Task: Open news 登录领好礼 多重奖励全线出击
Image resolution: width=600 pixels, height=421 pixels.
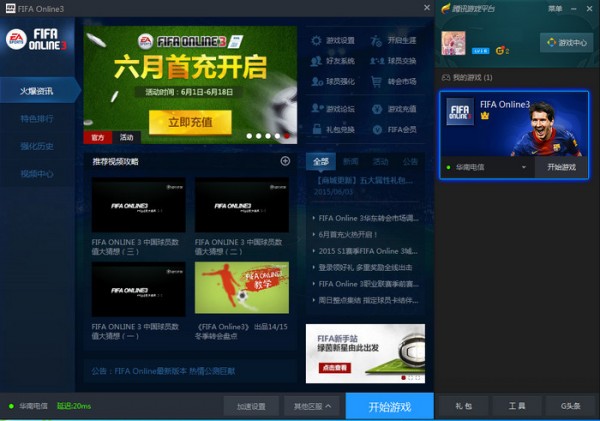Action: coord(365,268)
